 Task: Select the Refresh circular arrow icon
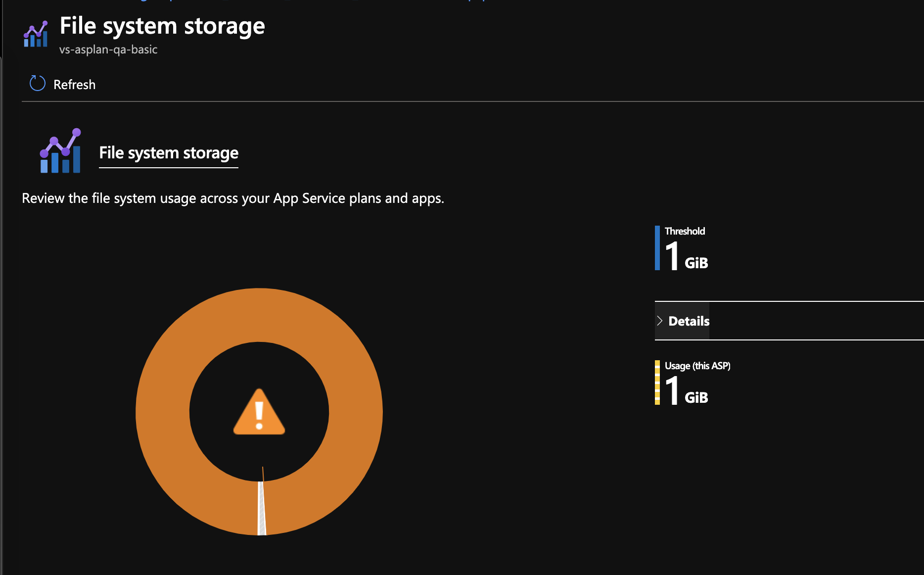pyautogui.click(x=36, y=83)
